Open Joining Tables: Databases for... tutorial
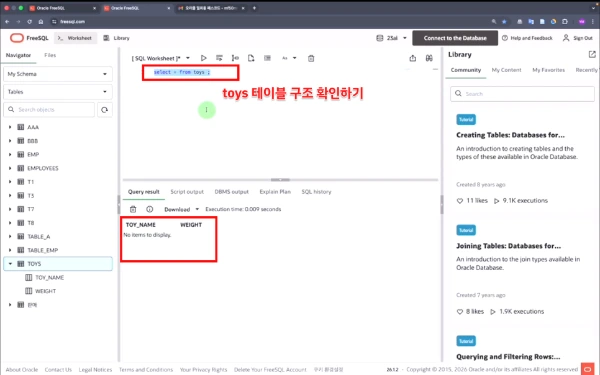 pyautogui.click(x=508, y=246)
